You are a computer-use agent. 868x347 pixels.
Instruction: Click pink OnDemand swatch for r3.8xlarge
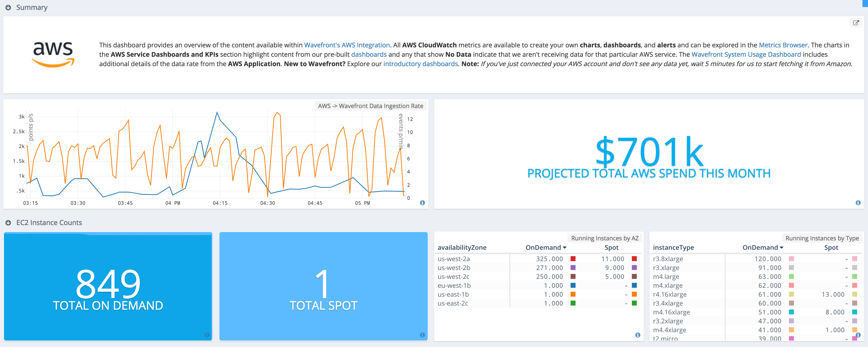[x=791, y=259]
